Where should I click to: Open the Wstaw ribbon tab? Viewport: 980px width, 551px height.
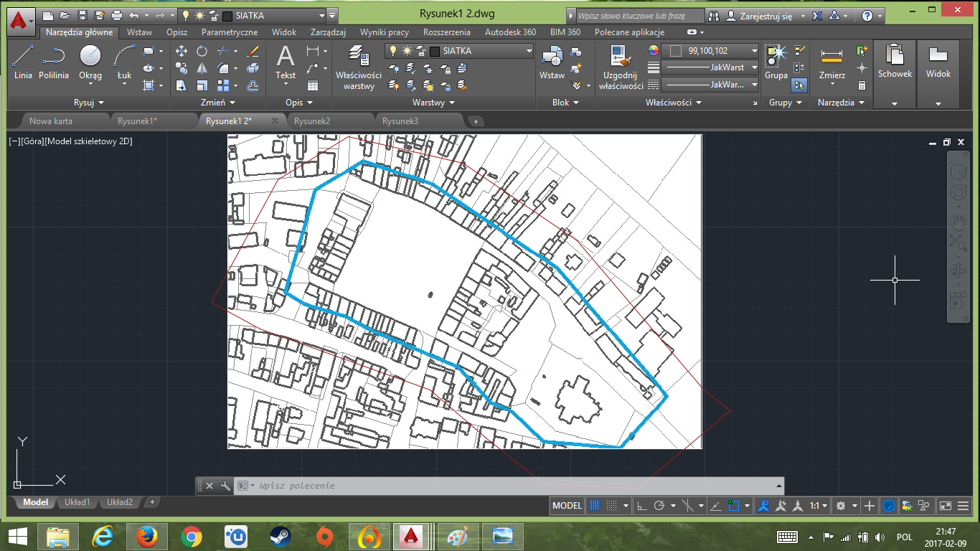[x=139, y=32]
